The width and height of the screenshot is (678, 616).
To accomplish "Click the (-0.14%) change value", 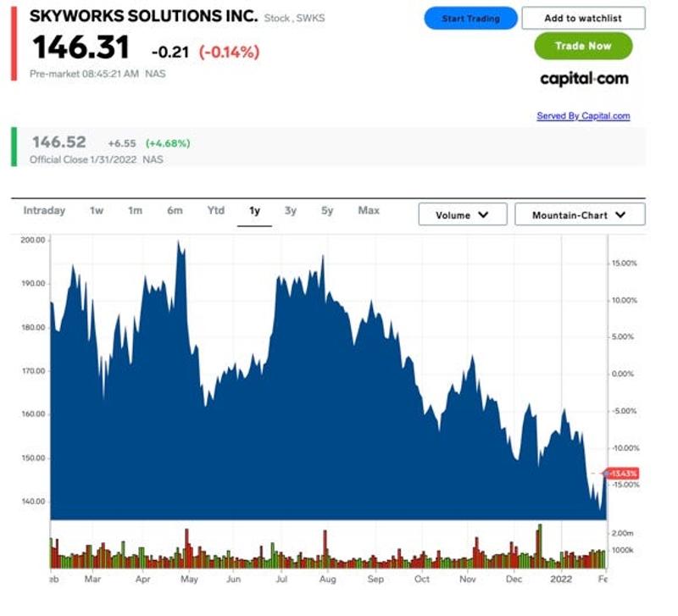I will tap(229, 53).
